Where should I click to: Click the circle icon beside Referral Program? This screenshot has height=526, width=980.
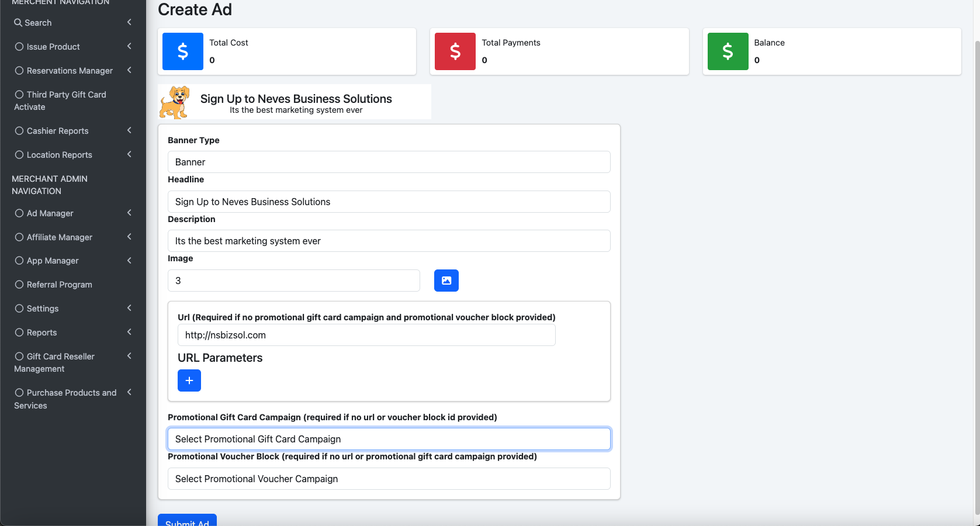(x=19, y=285)
